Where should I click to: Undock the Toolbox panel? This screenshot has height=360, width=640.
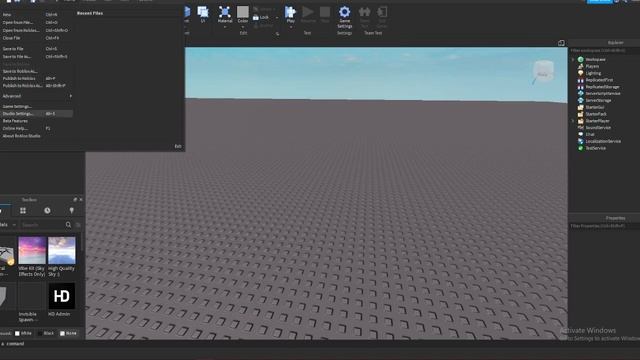click(x=75, y=200)
